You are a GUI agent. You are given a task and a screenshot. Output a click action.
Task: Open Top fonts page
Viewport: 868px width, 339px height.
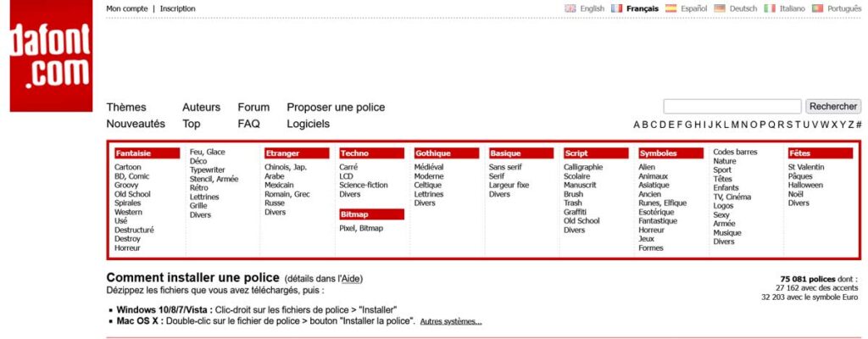191,124
